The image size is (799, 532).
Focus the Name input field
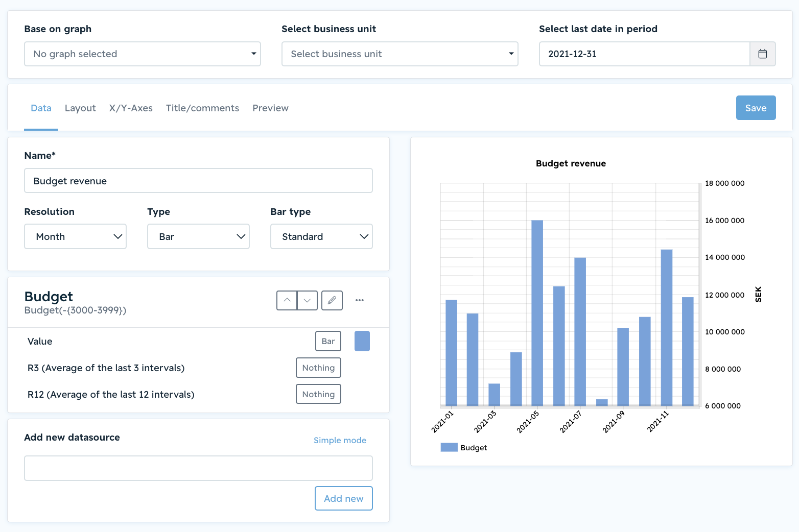[x=198, y=181]
